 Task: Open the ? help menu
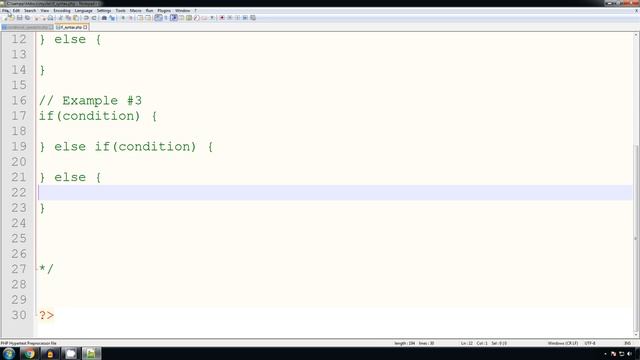click(x=196, y=11)
